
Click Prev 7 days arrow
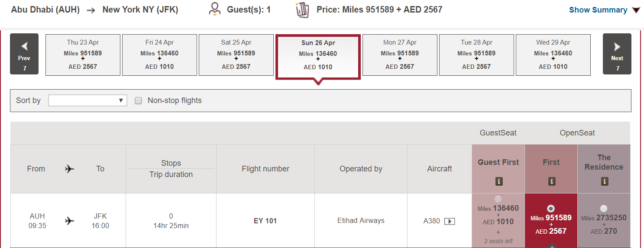(x=24, y=54)
